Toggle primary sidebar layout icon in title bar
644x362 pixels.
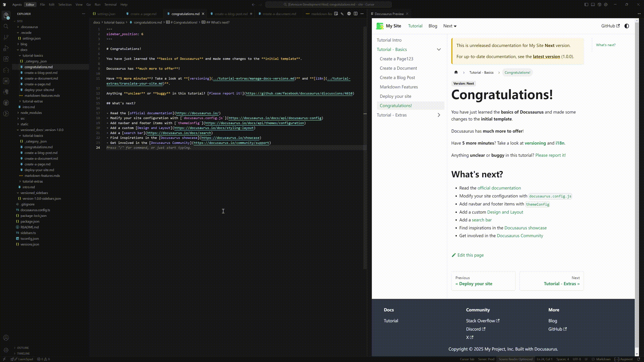(x=586, y=4)
